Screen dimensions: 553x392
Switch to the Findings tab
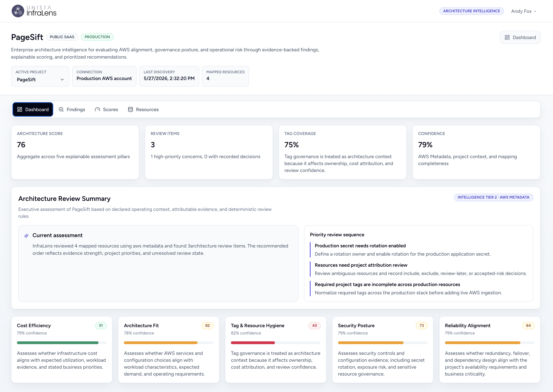coord(72,110)
